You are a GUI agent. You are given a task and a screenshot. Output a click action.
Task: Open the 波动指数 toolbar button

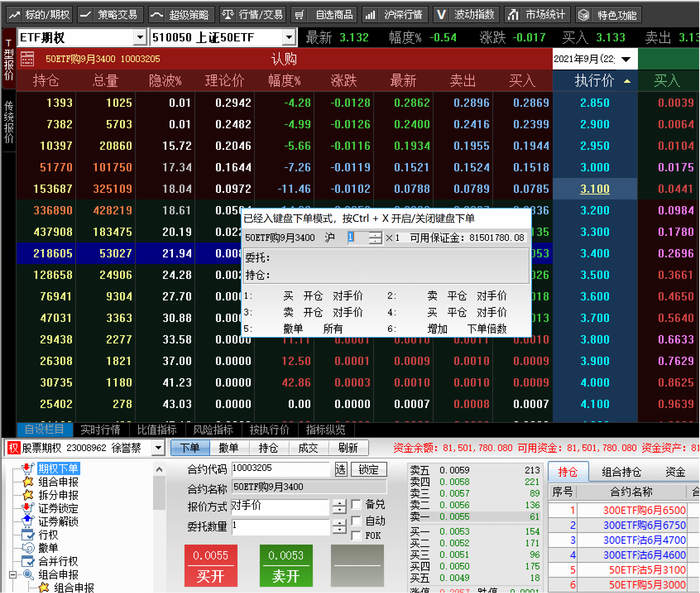click(x=466, y=15)
